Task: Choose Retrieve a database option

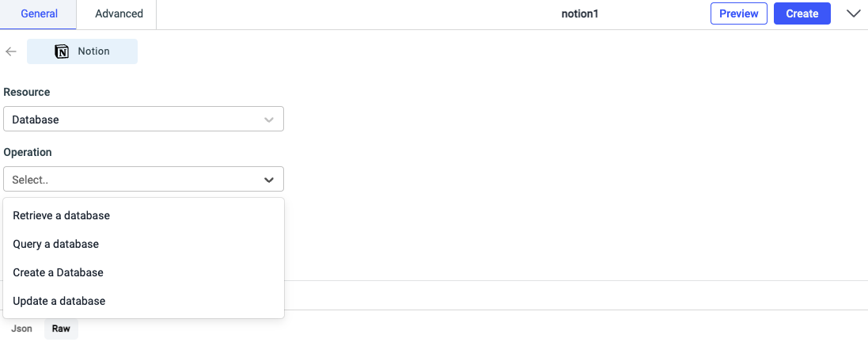Action: coord(62,215)
